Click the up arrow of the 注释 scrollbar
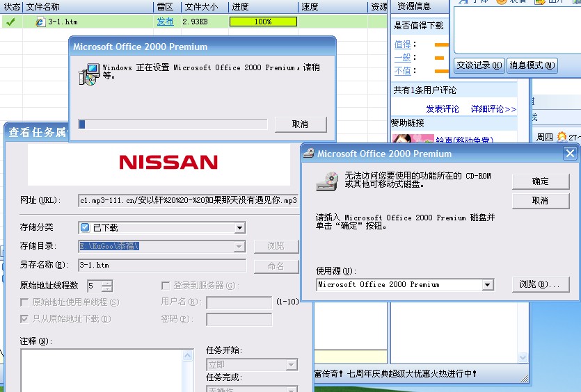The height and width of the screenshot is (392, 581). click(188, 356)
